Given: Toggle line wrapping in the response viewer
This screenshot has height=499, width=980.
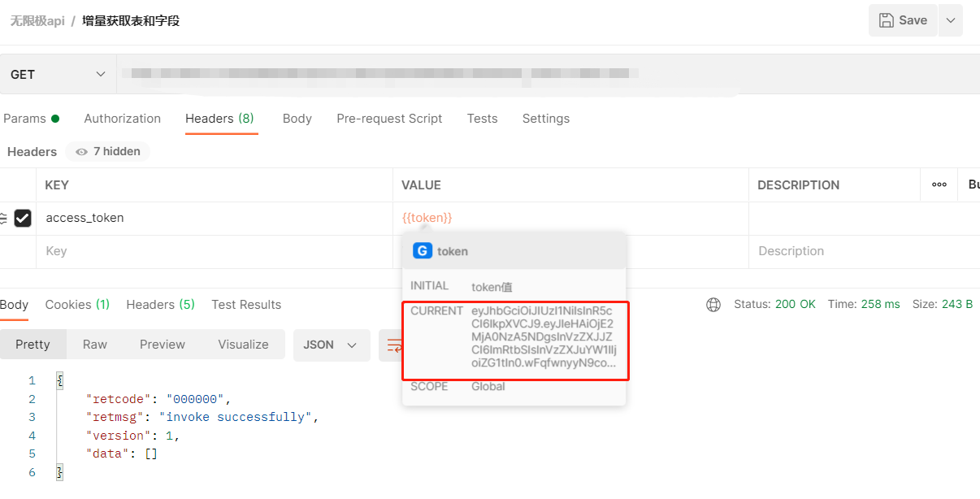Looking at the screenshot, I should pos(394,345).
